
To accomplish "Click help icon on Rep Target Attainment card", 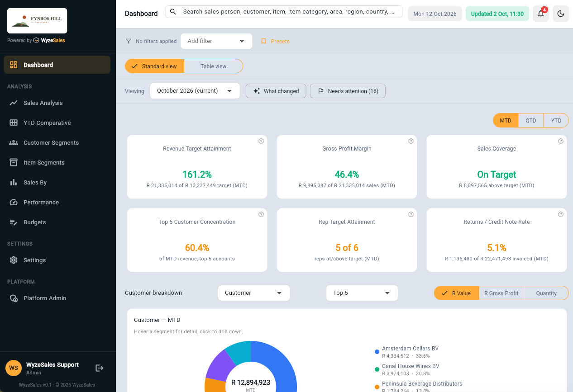I will (x=411, y=214).
